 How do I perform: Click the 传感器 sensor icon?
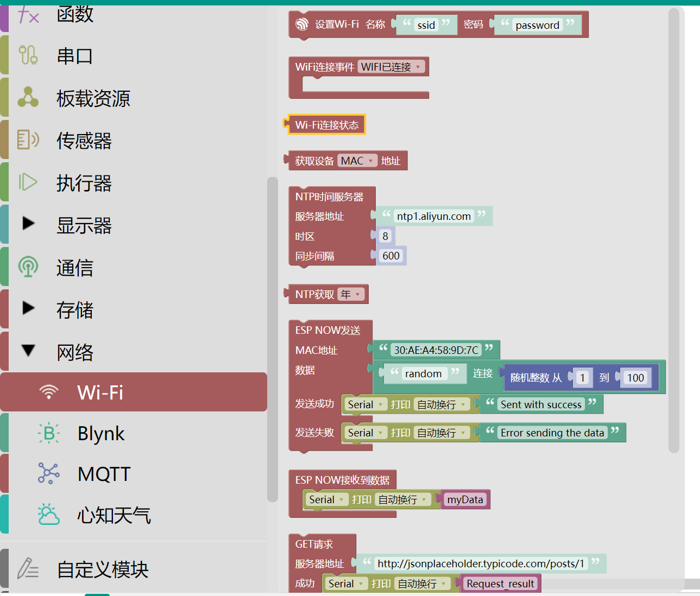pyautogui.click(x=28, y=140)
